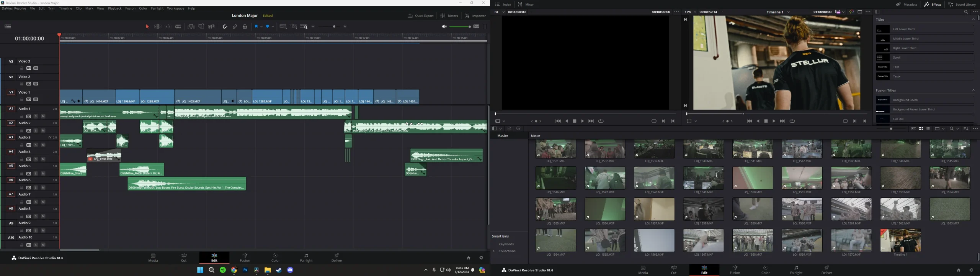Open the Workspace menu

tap(176, 8)
